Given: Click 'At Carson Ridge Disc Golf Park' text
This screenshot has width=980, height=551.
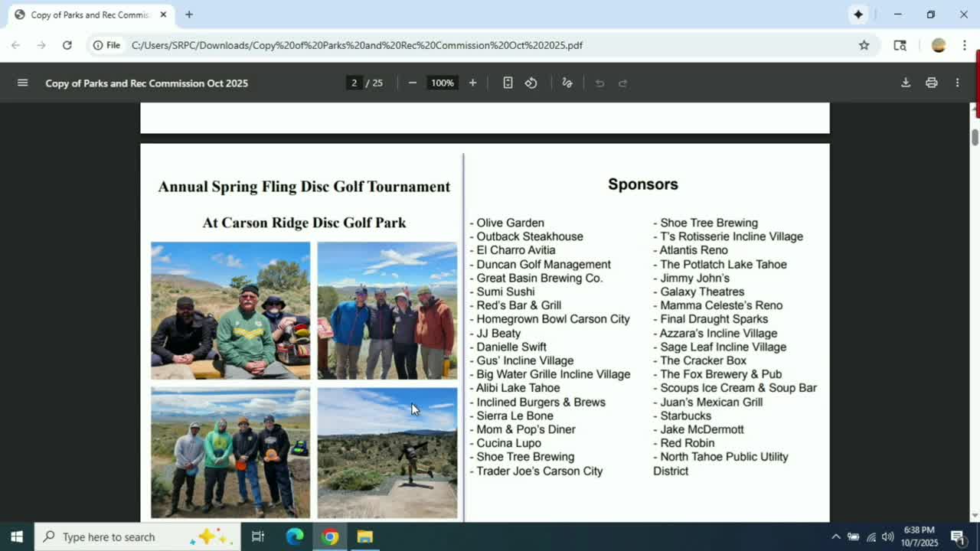Looking at the screenshot, I should (x=304, y=223).
